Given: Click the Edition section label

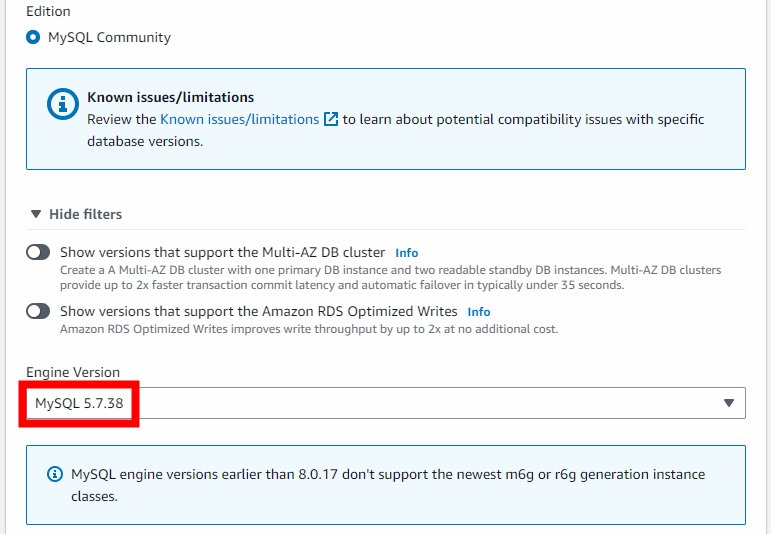Looking at the screenshot, I should coord(48,11).
